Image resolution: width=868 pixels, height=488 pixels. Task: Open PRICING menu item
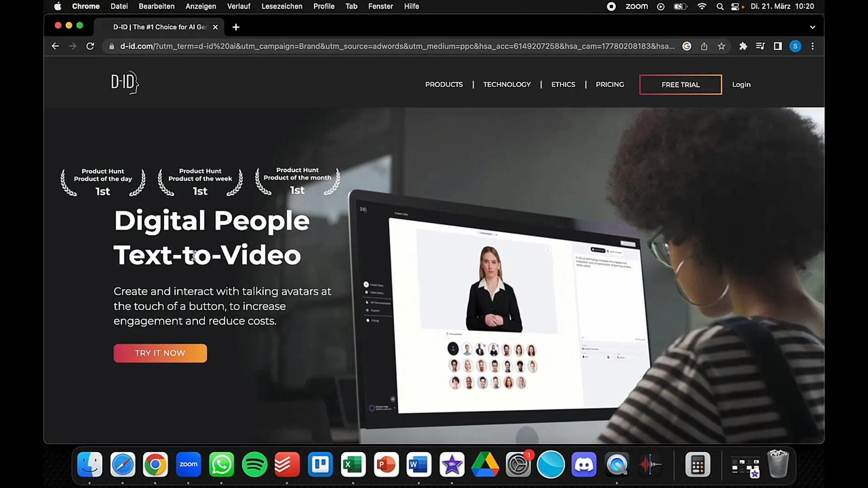coord(610,84)
